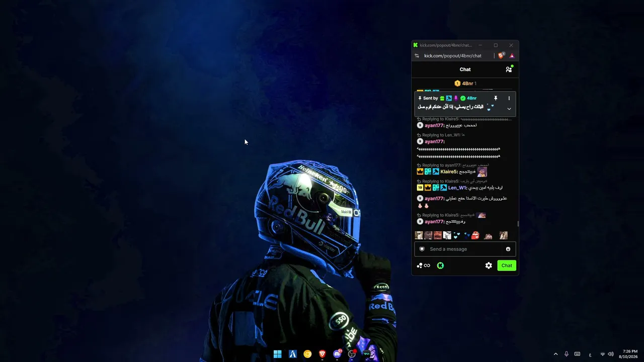
Task: Click the 4Bnr leaderboard badge entry
Action: pos(465,83)
